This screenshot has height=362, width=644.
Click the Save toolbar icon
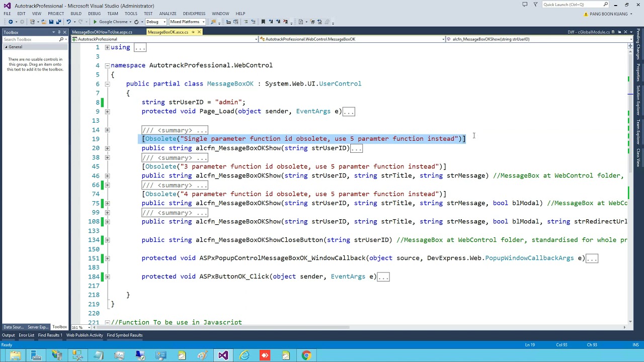(51, 22)
